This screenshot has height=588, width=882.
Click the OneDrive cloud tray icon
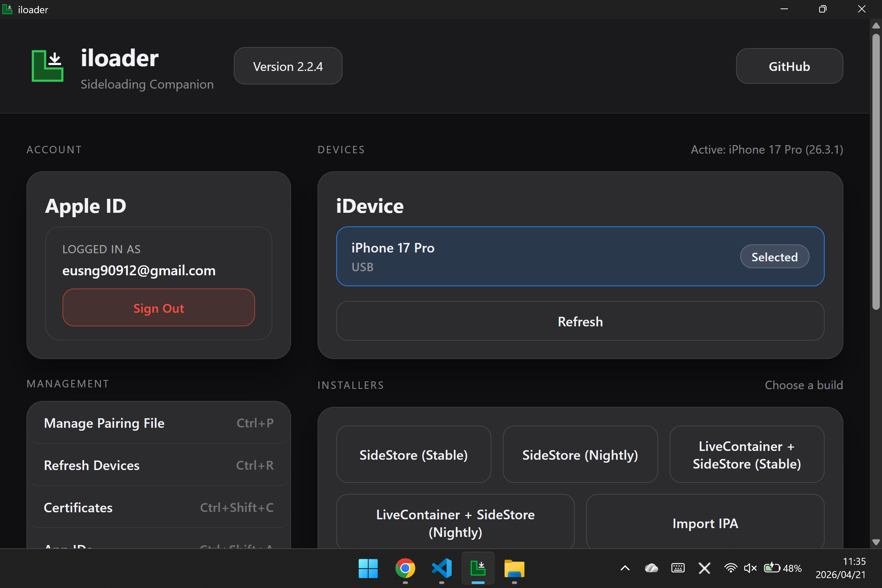coord(651,568)
